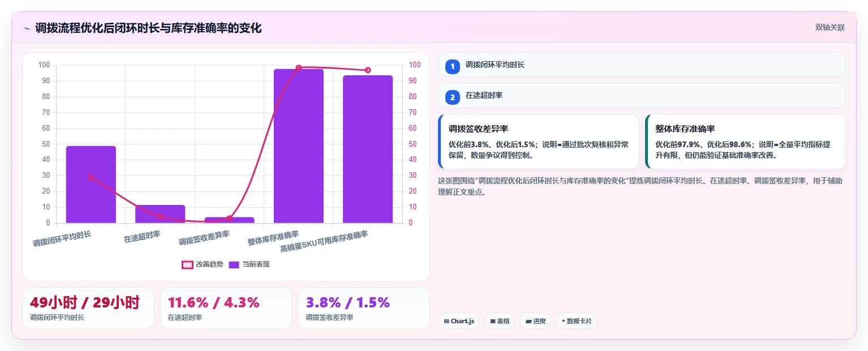Click the 3.8% / 1.5% stat card
The image size is (868, 351).
(x=364, y=308)
